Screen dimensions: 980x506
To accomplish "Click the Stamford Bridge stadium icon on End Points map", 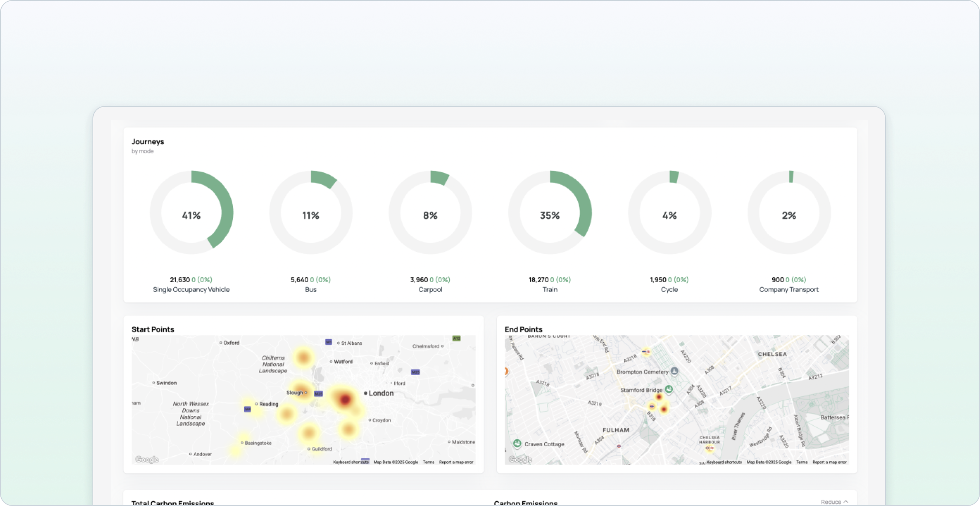I will point(669,389).
